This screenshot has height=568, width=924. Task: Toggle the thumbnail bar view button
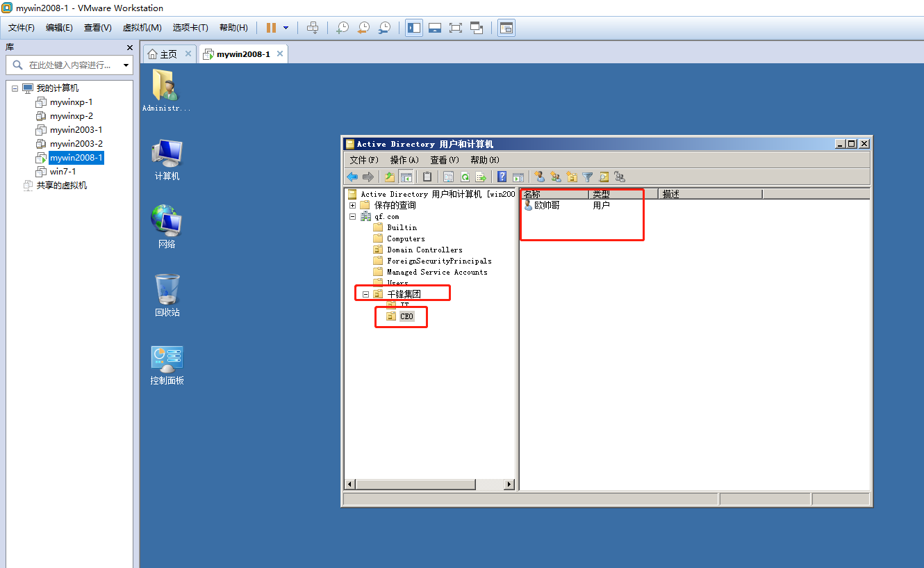[435, 28]
